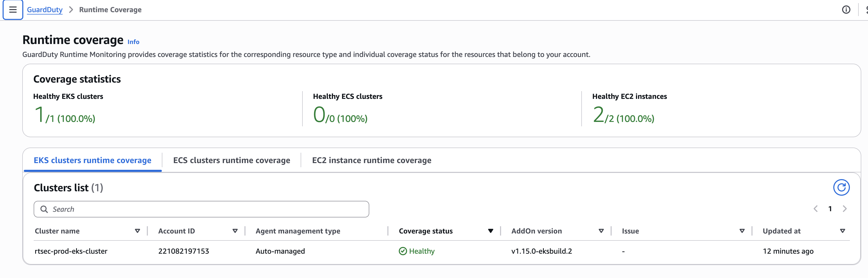The width and height of the screenshot is (868, 278).
Task: Click rtsec-prod-eks-cluster cluster name
Action: 71,251
